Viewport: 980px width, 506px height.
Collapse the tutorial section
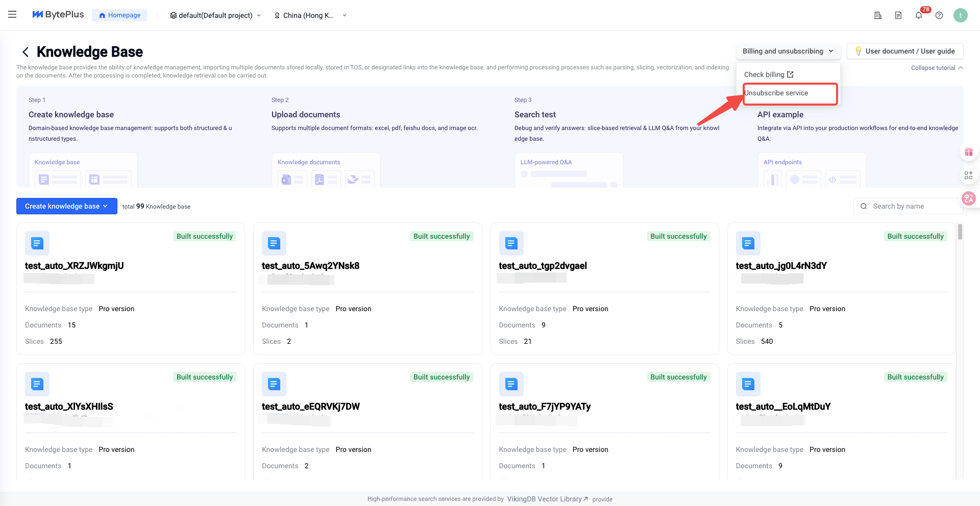(x=937, y=68)
